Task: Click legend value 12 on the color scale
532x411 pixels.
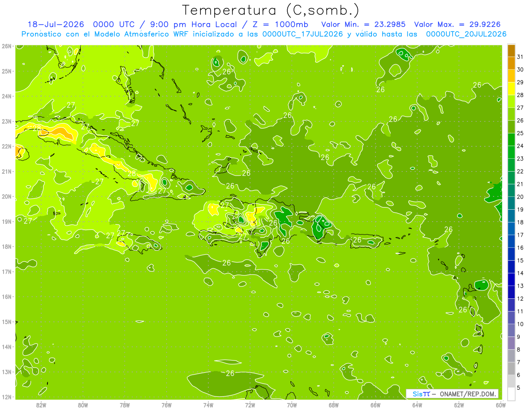Action: [520, 299]
